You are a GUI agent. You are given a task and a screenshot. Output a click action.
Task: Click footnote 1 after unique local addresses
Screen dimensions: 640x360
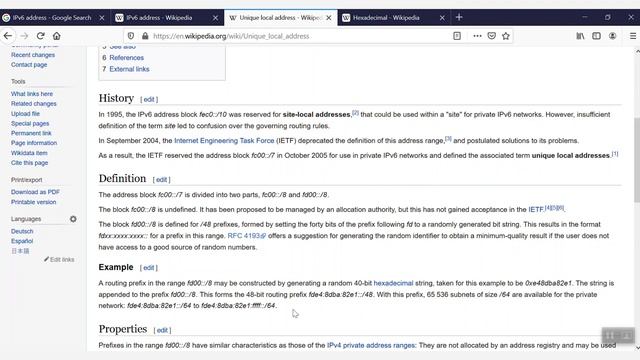pyautogui.click(x=615, y=153)
